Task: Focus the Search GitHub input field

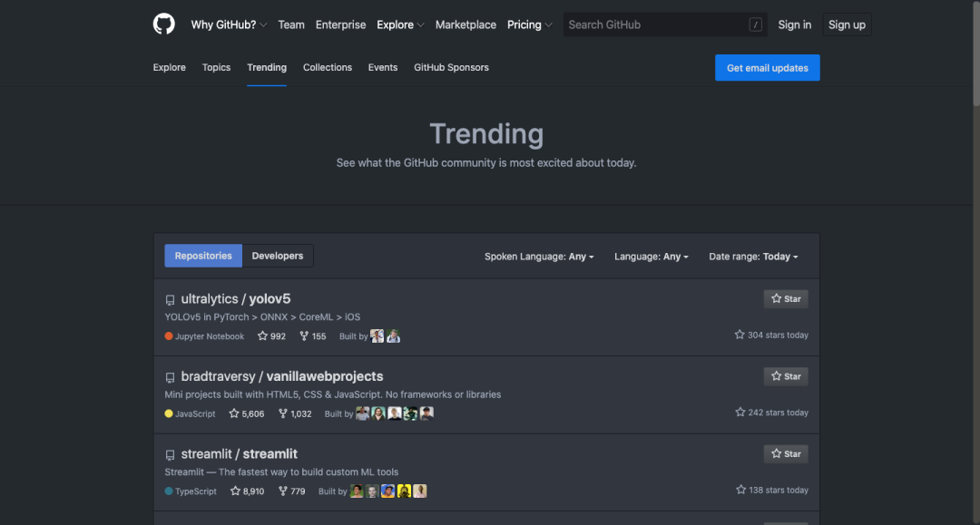Action: [x=665, y=25]
